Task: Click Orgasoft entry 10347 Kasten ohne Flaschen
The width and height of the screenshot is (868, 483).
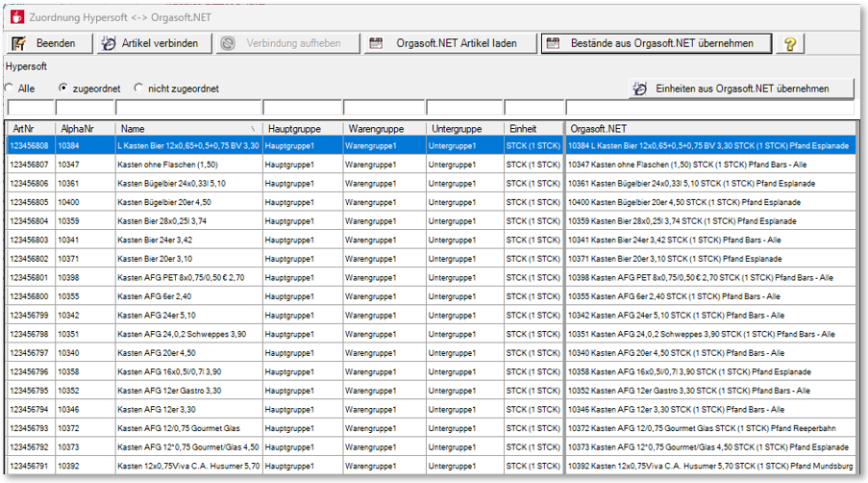Action: 710,165
